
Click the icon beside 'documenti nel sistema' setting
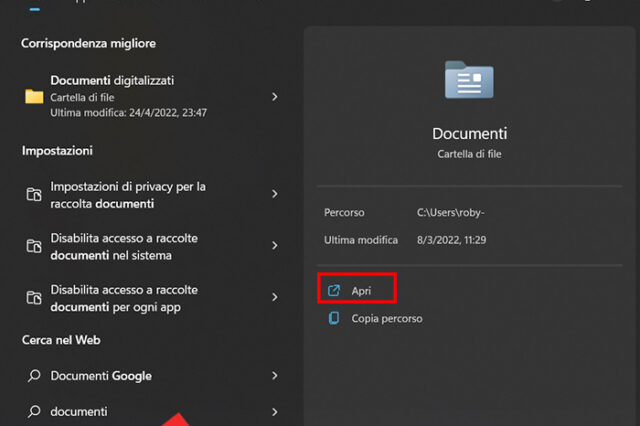[x=34, y=246]
